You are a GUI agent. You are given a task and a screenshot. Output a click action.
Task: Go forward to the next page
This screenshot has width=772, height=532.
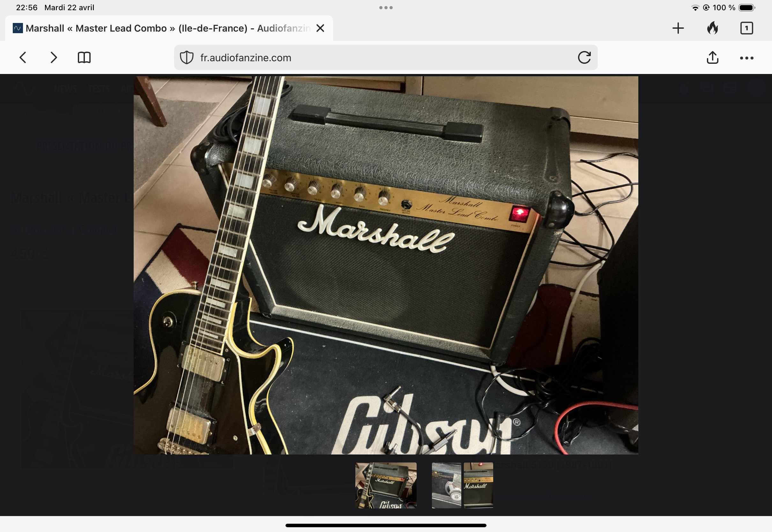53,58
